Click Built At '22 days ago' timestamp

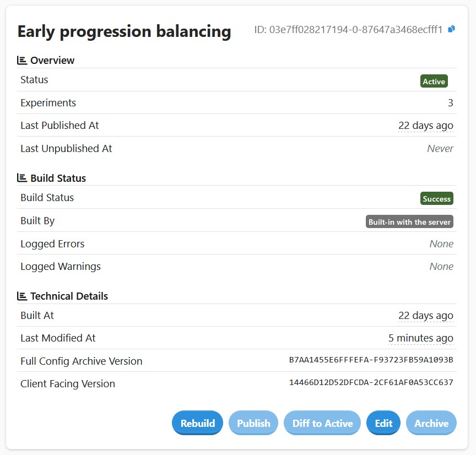tap(426, 316)
